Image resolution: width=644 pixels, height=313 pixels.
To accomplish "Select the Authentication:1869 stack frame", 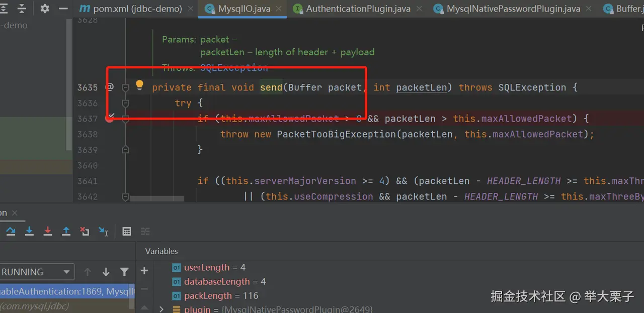I will click(x=67, y=291).
